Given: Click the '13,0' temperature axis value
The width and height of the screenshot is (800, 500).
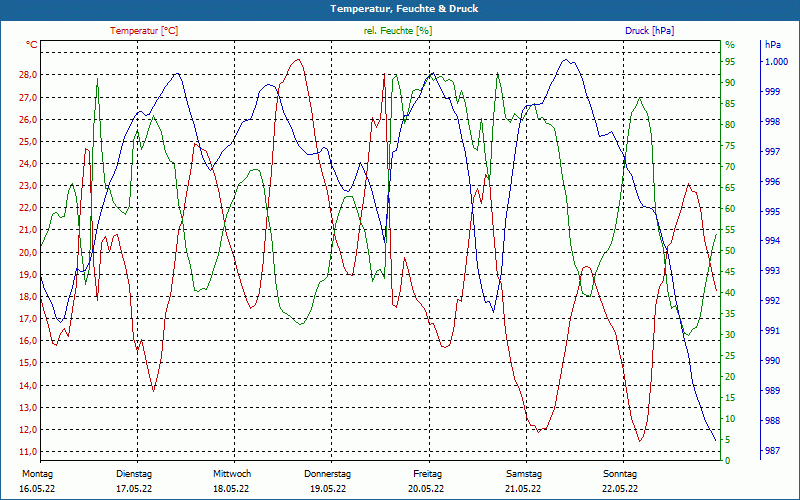Looking at the screenshot, I should tap(28, 407).
